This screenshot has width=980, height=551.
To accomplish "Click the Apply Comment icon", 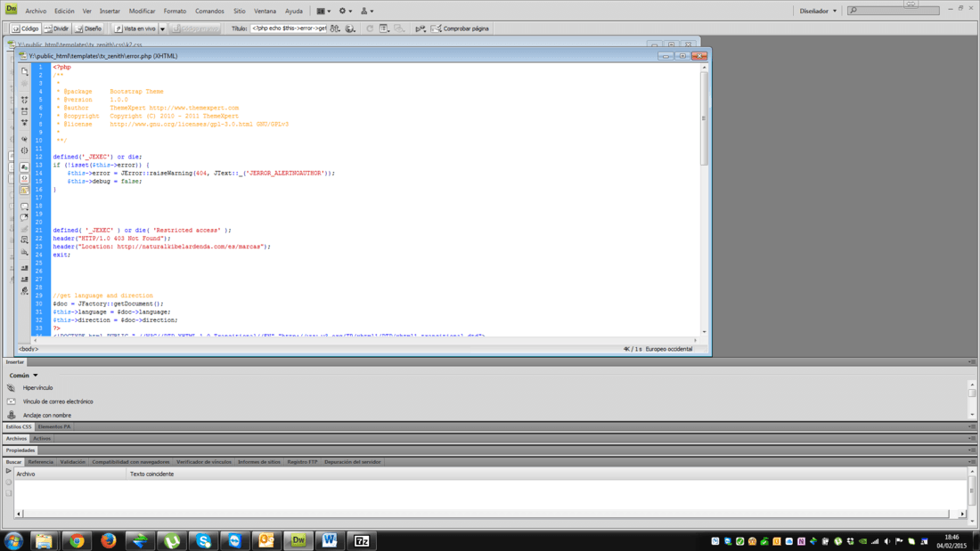I will pyautogui.click(x=24, y=206).
